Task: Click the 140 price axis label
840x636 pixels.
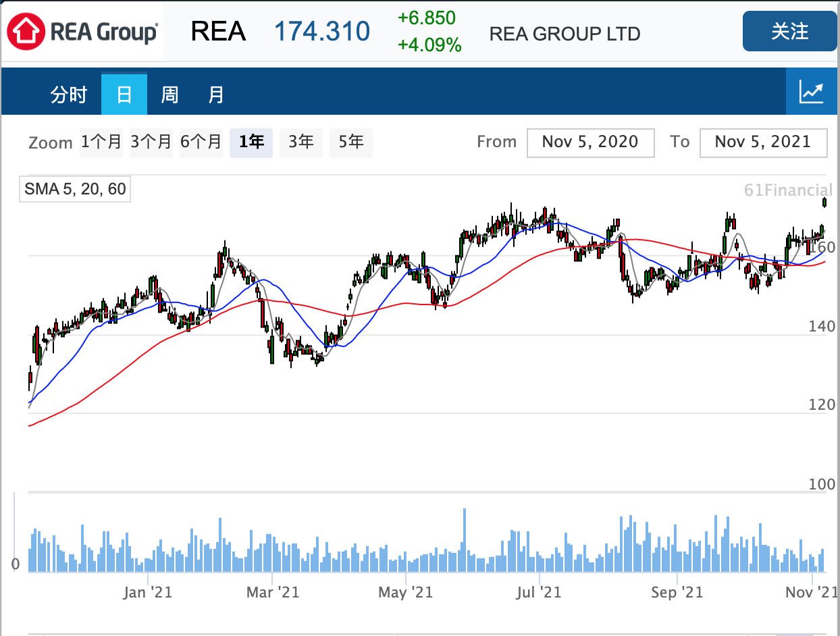Action: point(822,327)
